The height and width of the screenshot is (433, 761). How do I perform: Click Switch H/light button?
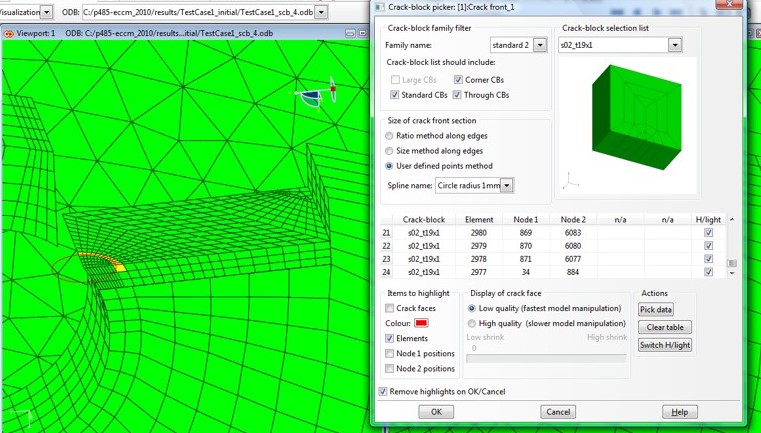click(665, 345)
